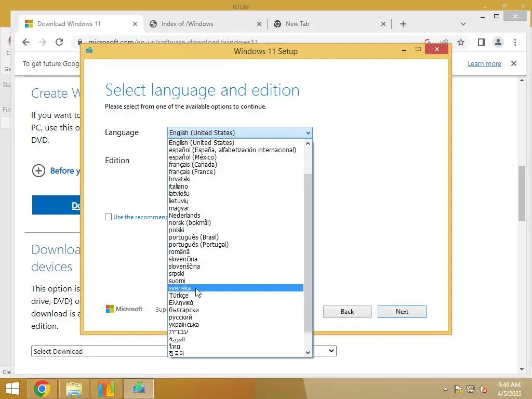Viewport: 532px width, 399px height.
Task: Select norsk (bokmål) language option
Action: 236,223
